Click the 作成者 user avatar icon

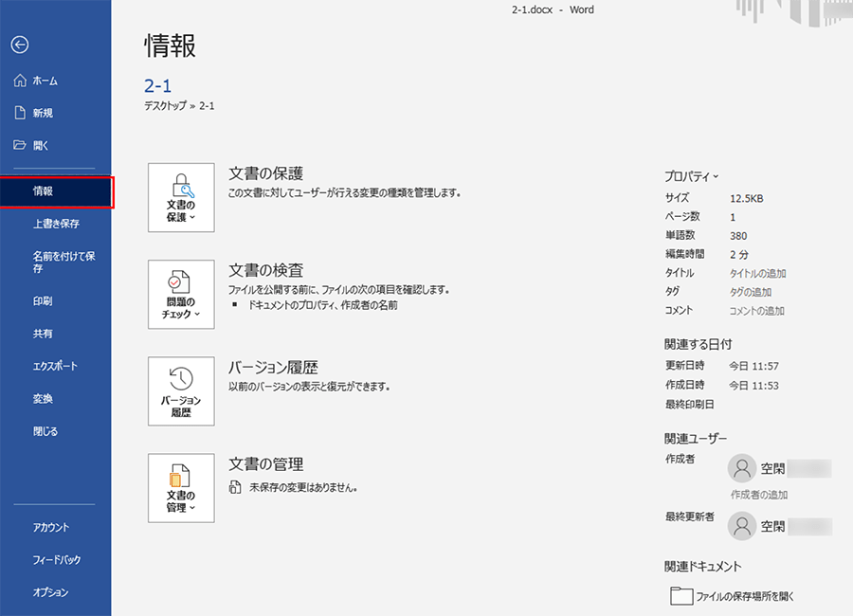click(741, 468)
